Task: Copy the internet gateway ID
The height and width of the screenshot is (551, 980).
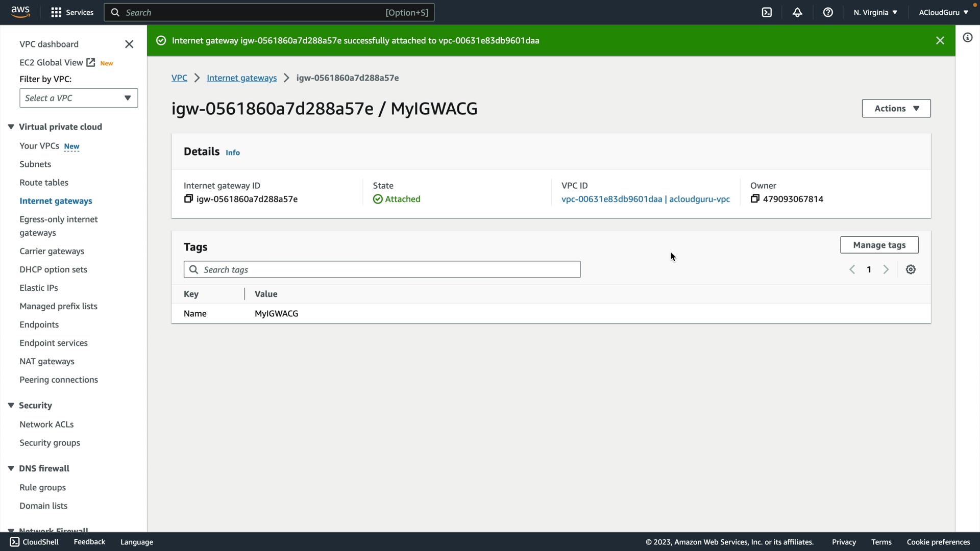Action: (188, 199)
